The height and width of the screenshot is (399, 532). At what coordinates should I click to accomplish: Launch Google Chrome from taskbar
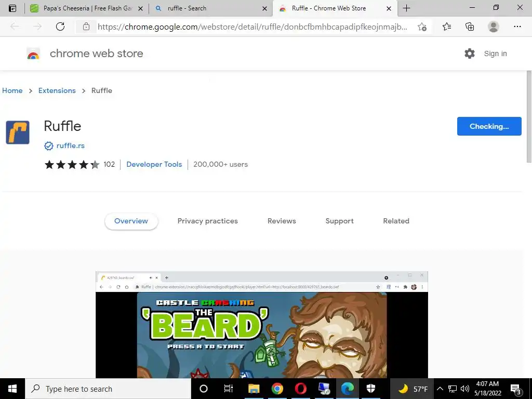pyautogui.click(x=277, y=389)
